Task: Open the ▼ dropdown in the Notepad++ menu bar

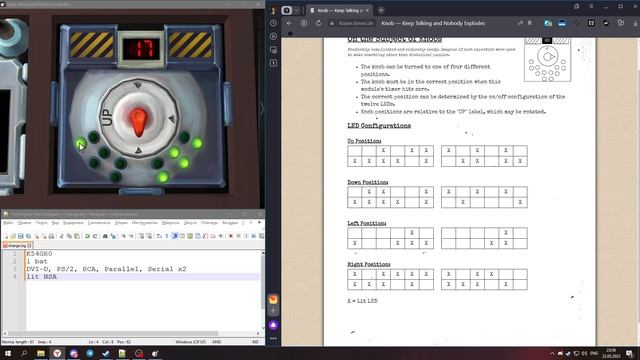Action: [x=259, y=223]
